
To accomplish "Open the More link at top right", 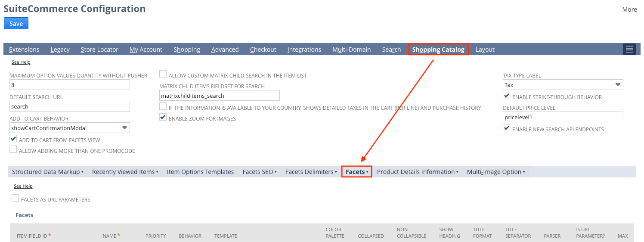I will (629, 9).
